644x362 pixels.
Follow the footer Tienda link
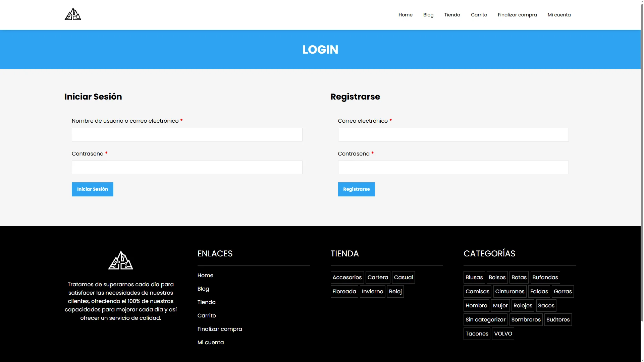point(207,302)
